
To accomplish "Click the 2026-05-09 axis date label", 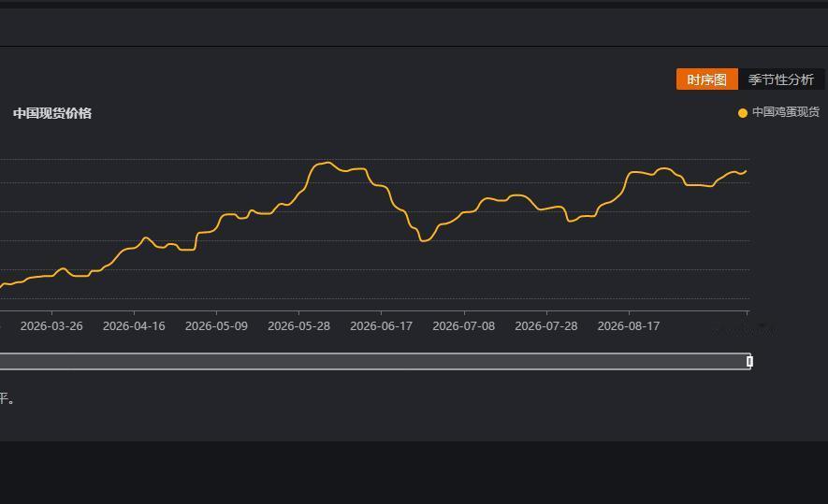I will (x=216, y=326).
